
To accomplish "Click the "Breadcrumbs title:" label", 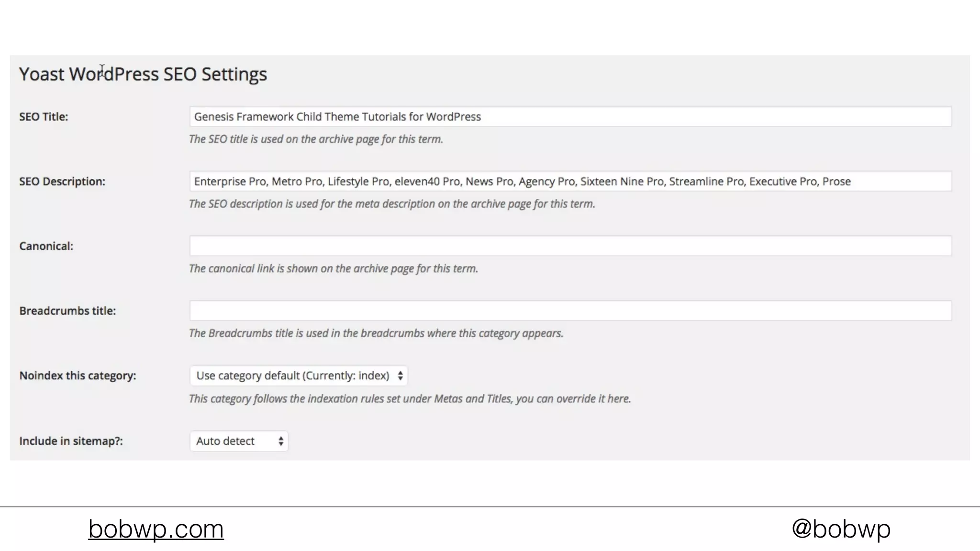I will pos(67,311).
